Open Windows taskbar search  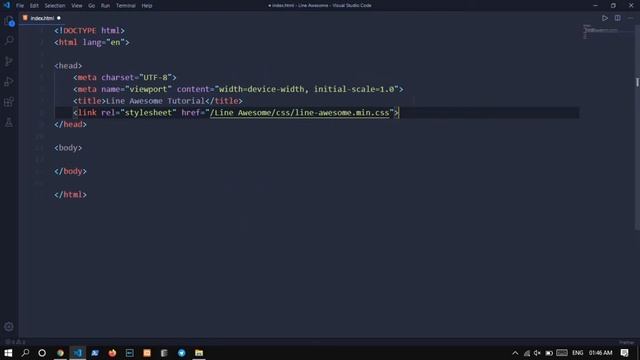tap(25, 353)
